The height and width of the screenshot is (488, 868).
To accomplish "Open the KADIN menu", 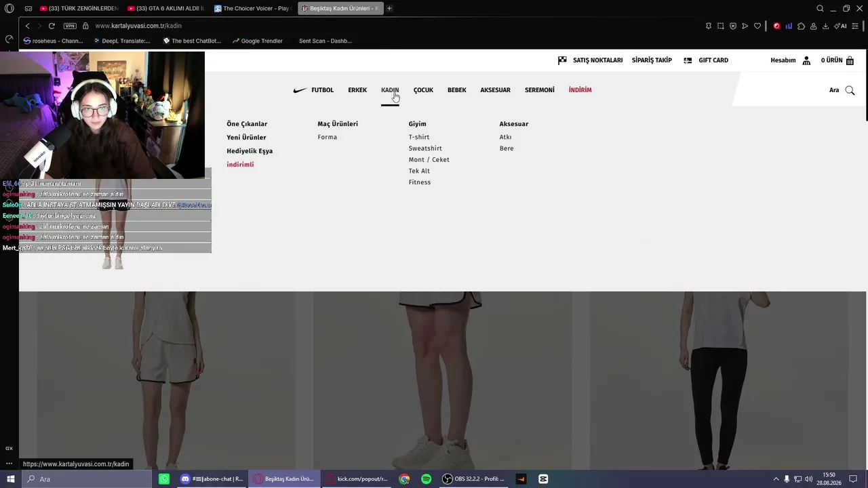I will coord(390,90).
